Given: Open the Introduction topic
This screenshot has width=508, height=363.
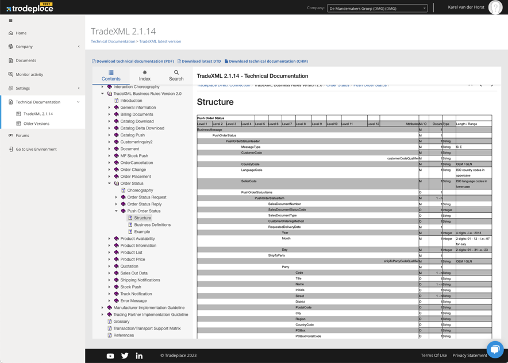Looking at the screenshot, I should [x=131, y=100].
